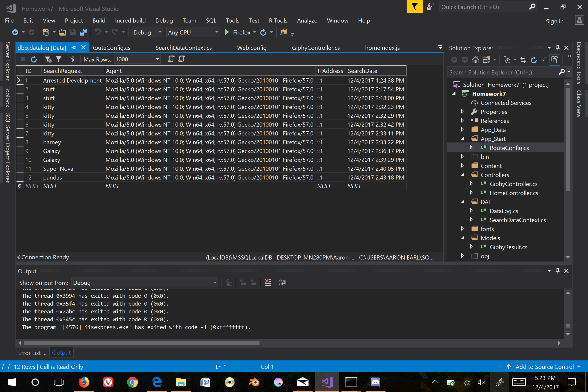This screenshot has height=392, width=588.
Task: Open Discord from the Windows taskbar
Action: point(375,382)
